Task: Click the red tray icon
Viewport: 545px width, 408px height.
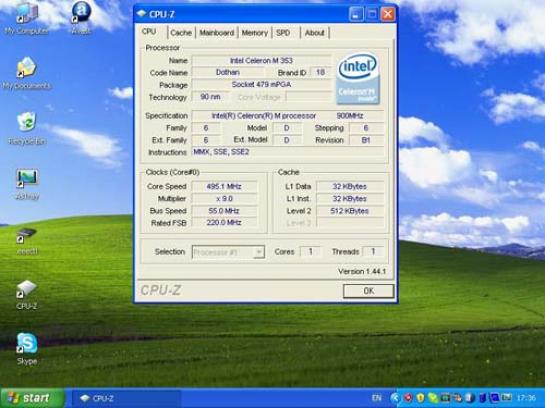Action: point(408,398)
